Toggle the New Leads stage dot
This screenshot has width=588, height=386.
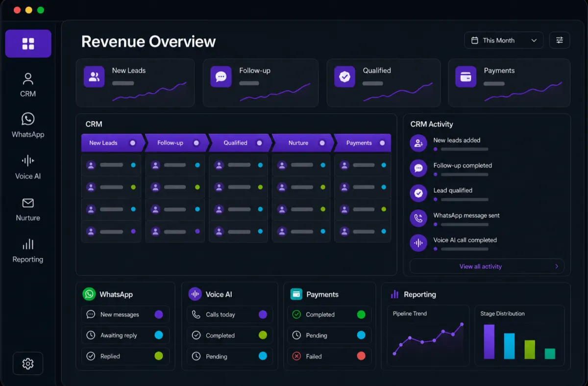tap(132, 143)
